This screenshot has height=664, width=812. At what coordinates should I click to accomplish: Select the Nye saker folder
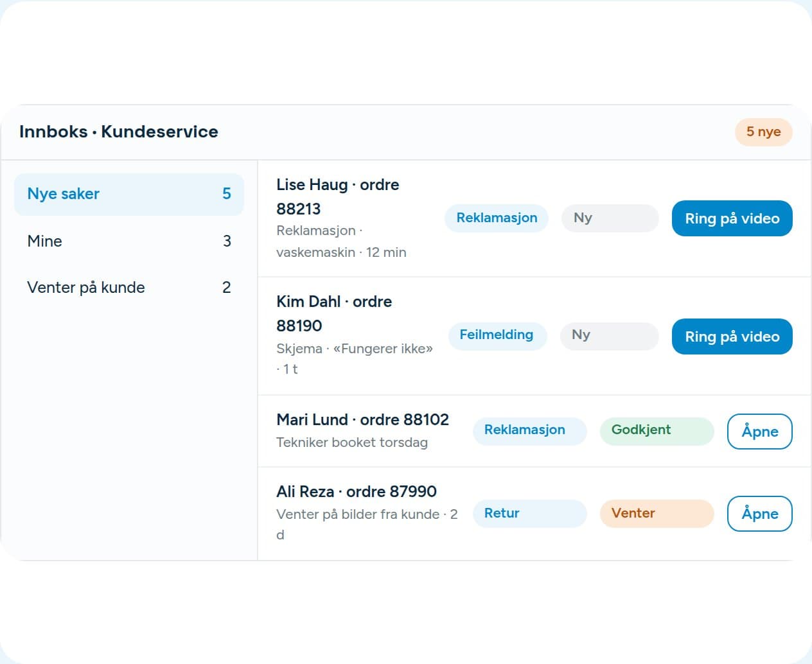click(128, 194)
